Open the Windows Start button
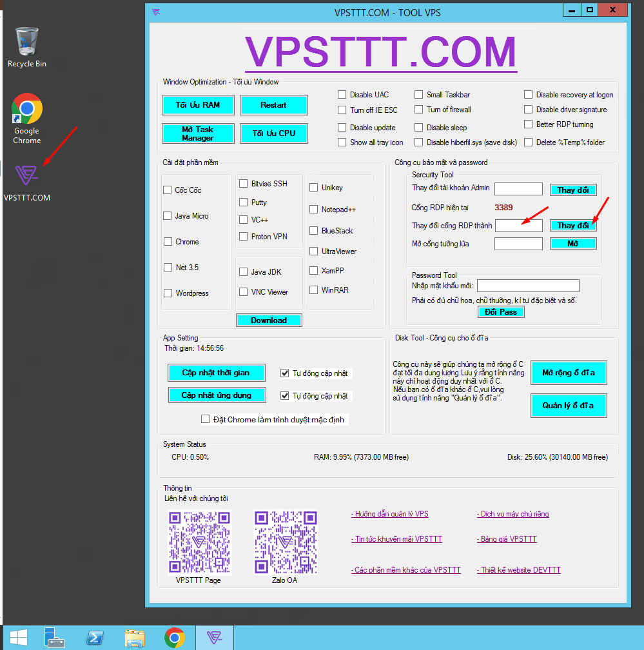644x650 pixels. pyautogui.click(x=19, y=638)
